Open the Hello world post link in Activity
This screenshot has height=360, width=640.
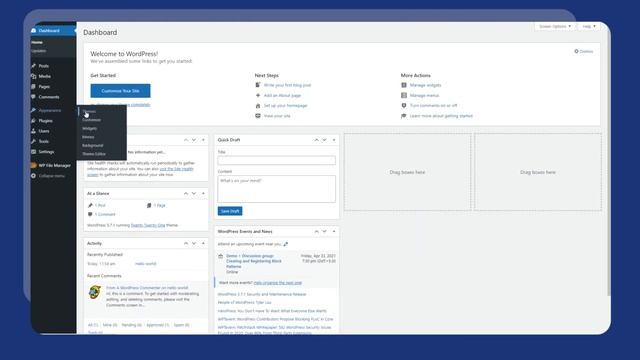146,264
